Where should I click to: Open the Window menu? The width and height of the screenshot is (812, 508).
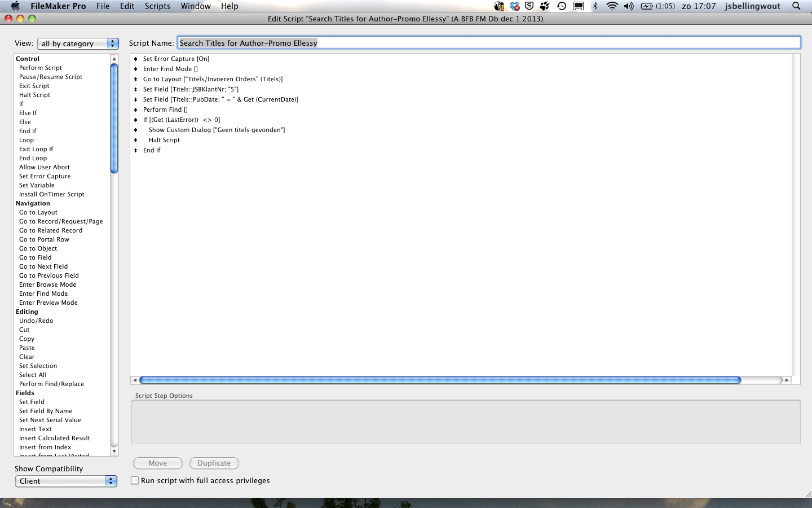coord(196,6)
